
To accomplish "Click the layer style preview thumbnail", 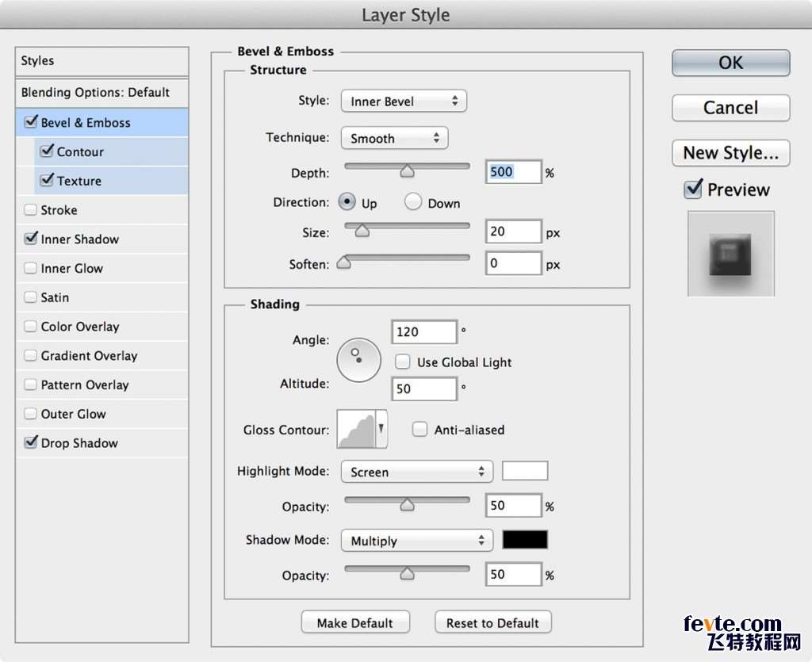I will tap(730, 254).
